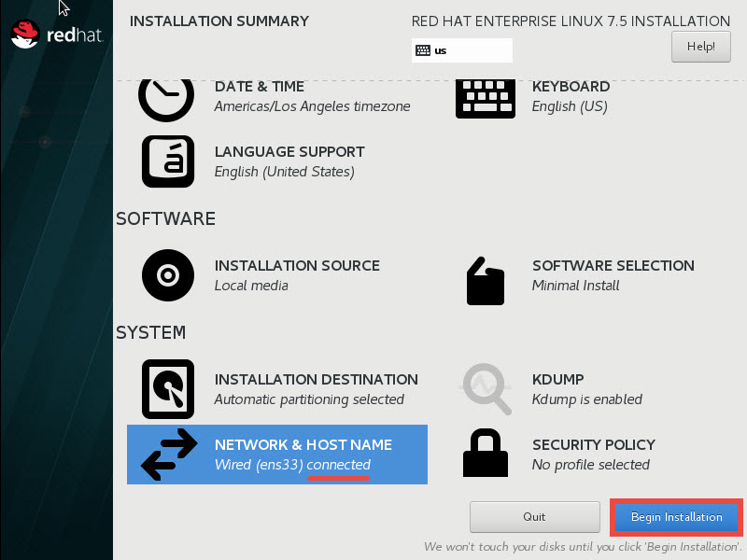Click the 'Americas/Los Angeles timezone' status text
This screenshot has height=560, width=747.
tap(312, 106)
